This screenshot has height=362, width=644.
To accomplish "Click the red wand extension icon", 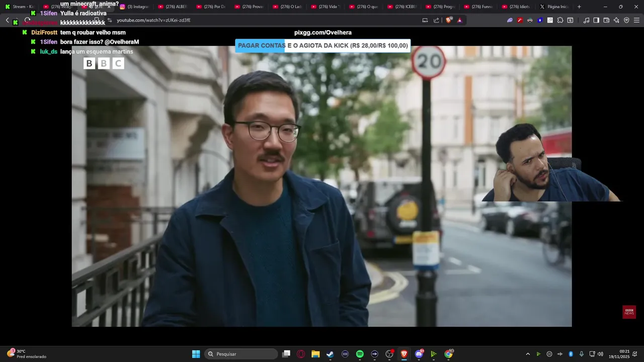I will click(520, 20).
